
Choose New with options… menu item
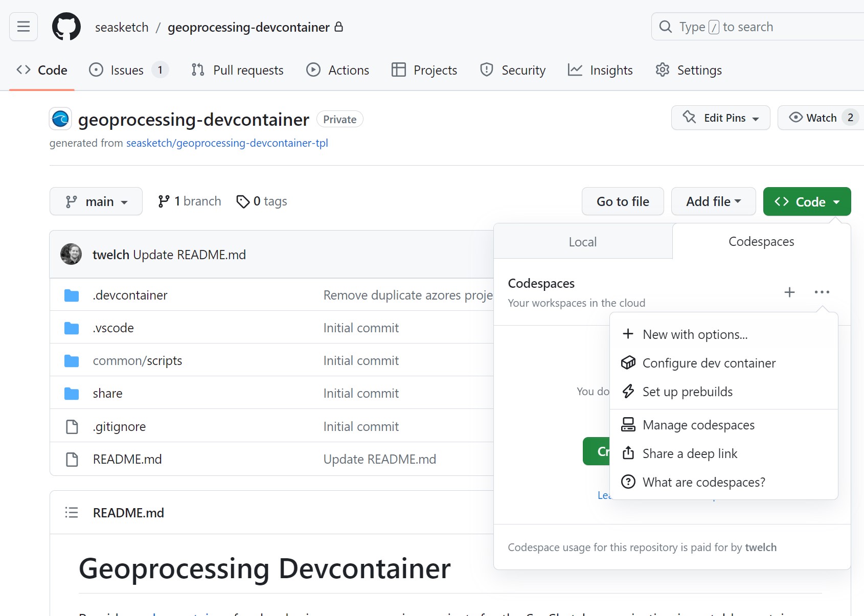point(724,334)
